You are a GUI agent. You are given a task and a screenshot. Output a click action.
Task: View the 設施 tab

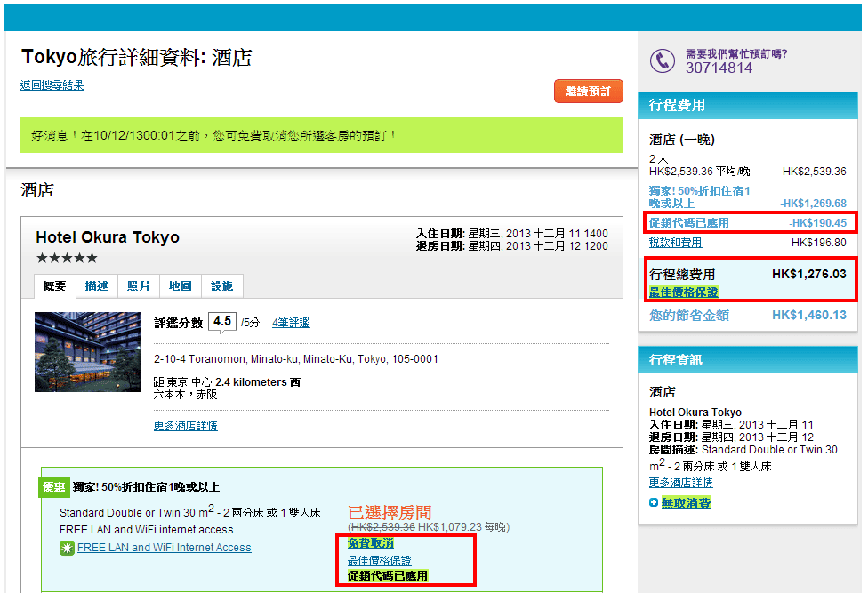coord(221,285)
